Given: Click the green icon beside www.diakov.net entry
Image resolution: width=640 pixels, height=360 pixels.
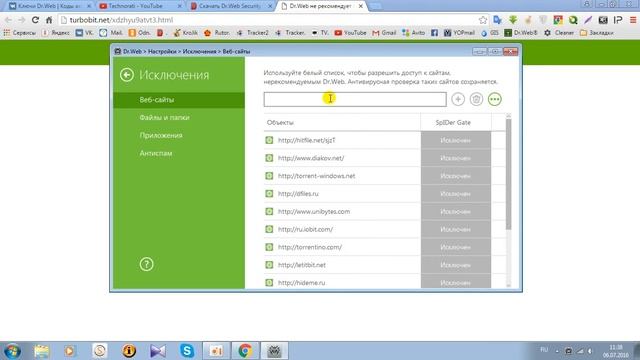Looking at the screenshot, I should (269, 158).
